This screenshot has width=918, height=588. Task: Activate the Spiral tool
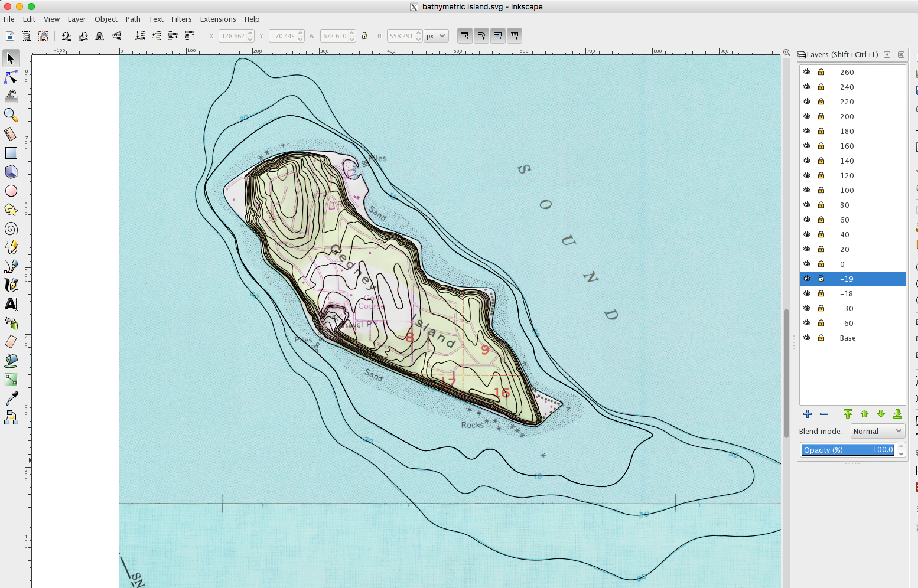pos(11,229)
